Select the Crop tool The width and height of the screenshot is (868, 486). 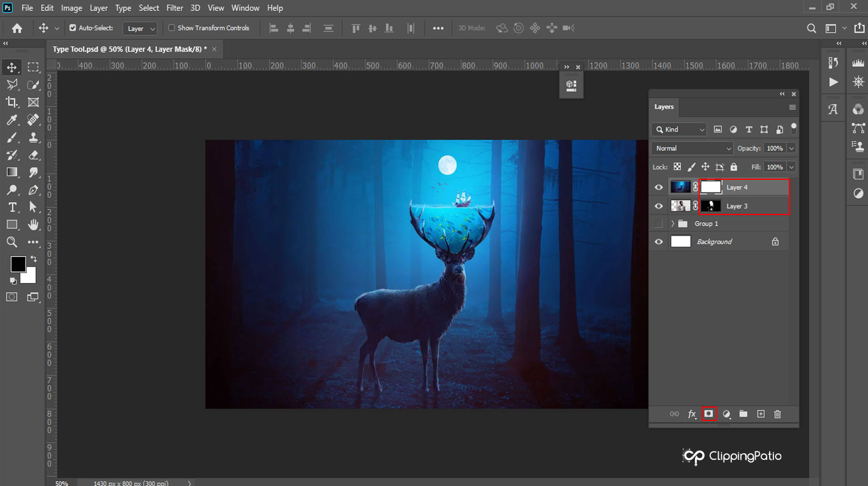pos(12,102)
